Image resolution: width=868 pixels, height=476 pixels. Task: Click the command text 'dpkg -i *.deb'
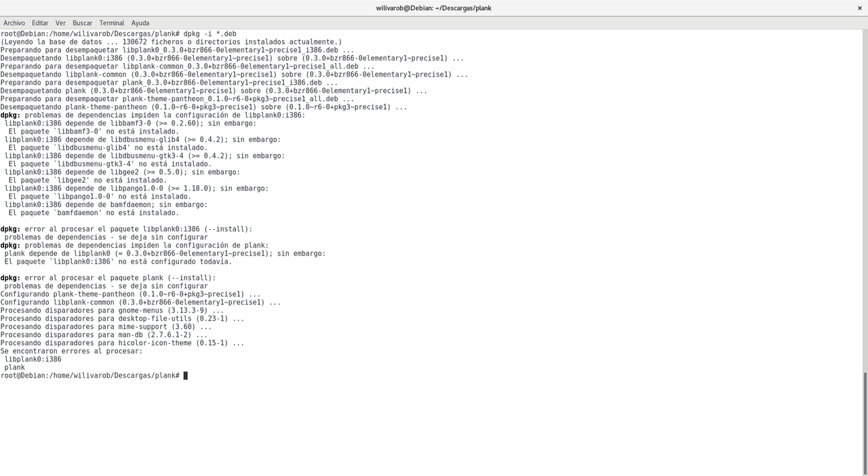tap(210, 34)
